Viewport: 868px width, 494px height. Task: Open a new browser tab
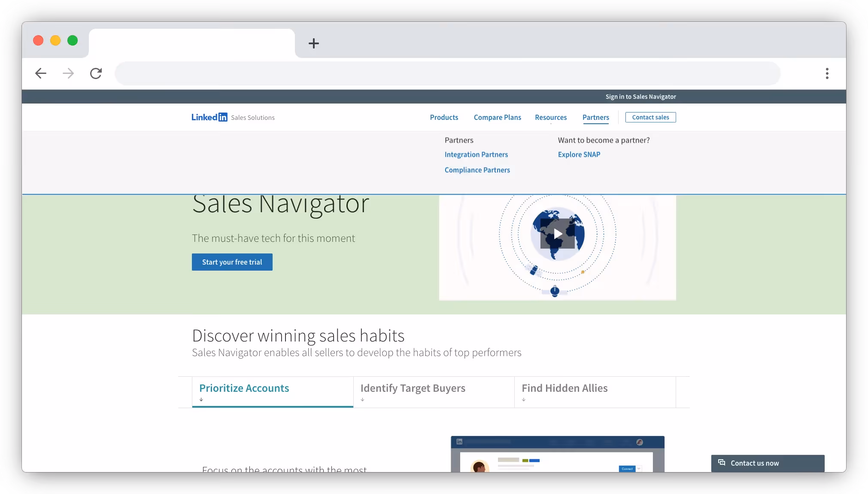pos(314,43)
